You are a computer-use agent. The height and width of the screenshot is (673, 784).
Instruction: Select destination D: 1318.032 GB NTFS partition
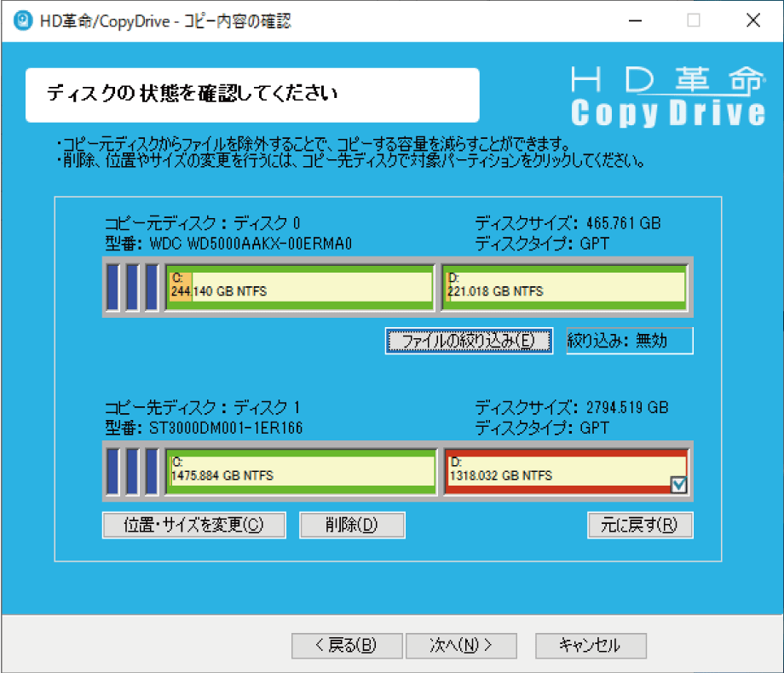pos(567,471)
